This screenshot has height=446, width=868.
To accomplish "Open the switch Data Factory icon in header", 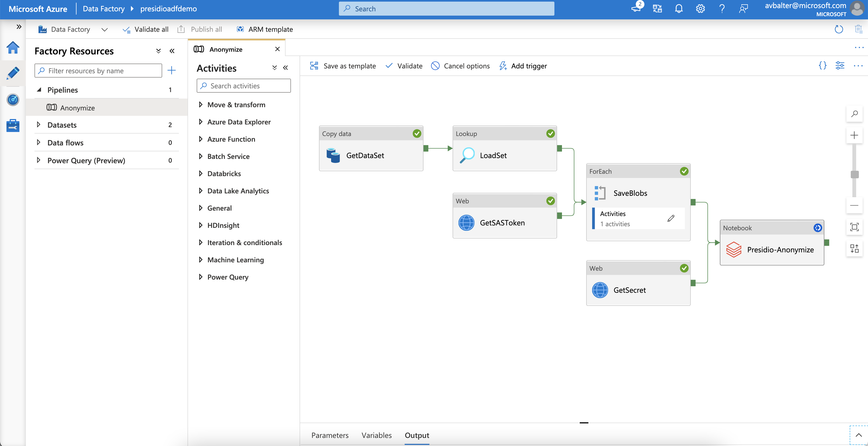I will (657, 9).
